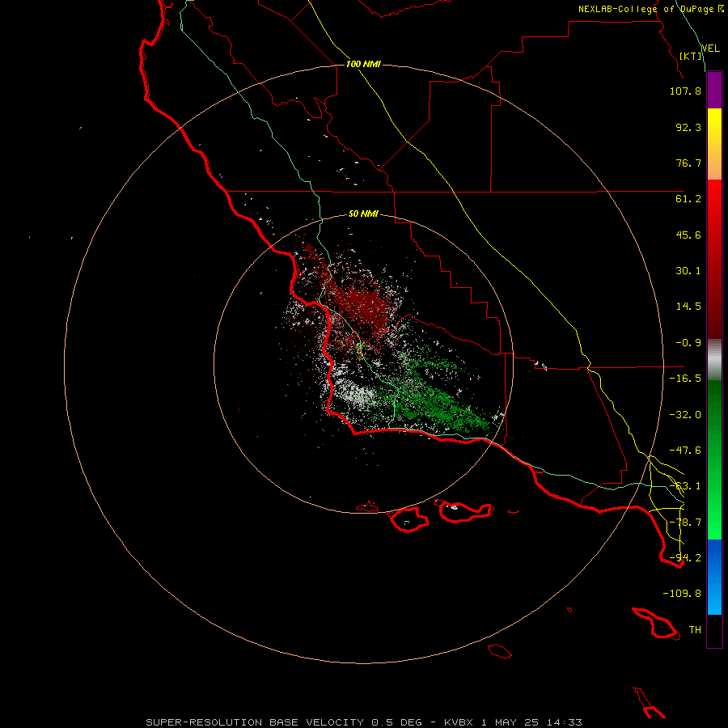Click the blue segment of velocity color bar
The height and width of the screenshot is (728, 728).
[714, 577]
